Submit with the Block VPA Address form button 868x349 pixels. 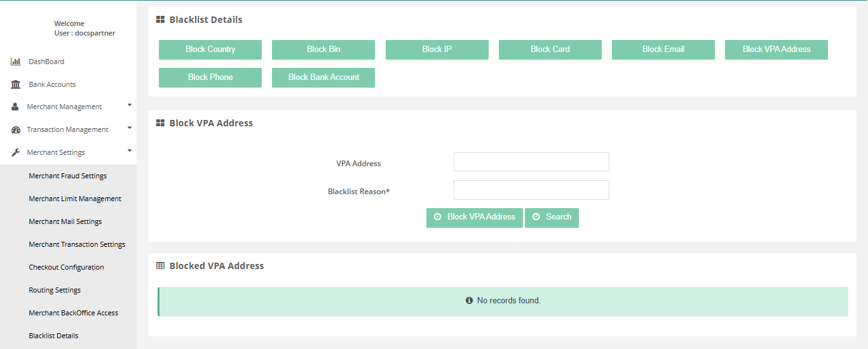(474, 217)
